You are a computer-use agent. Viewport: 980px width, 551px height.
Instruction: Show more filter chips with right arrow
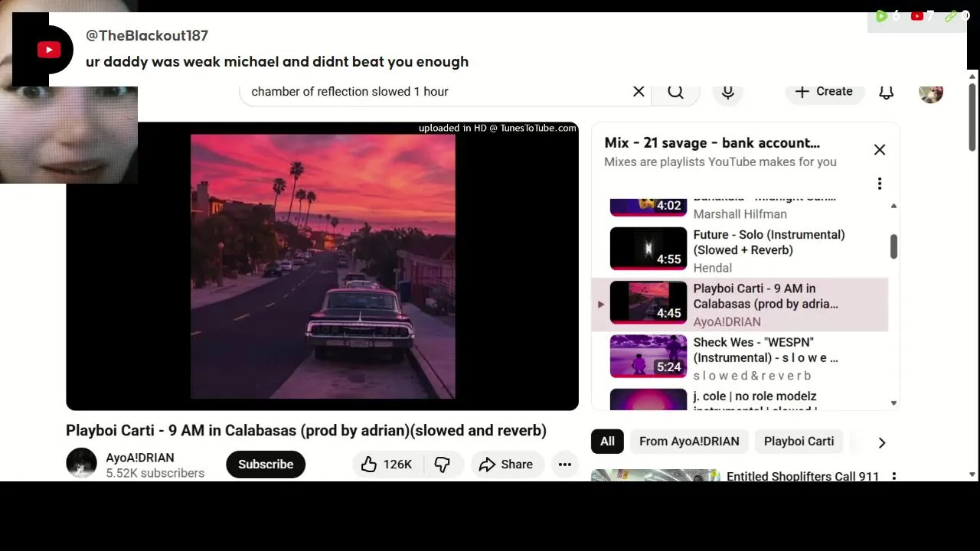tap(881, 442)
